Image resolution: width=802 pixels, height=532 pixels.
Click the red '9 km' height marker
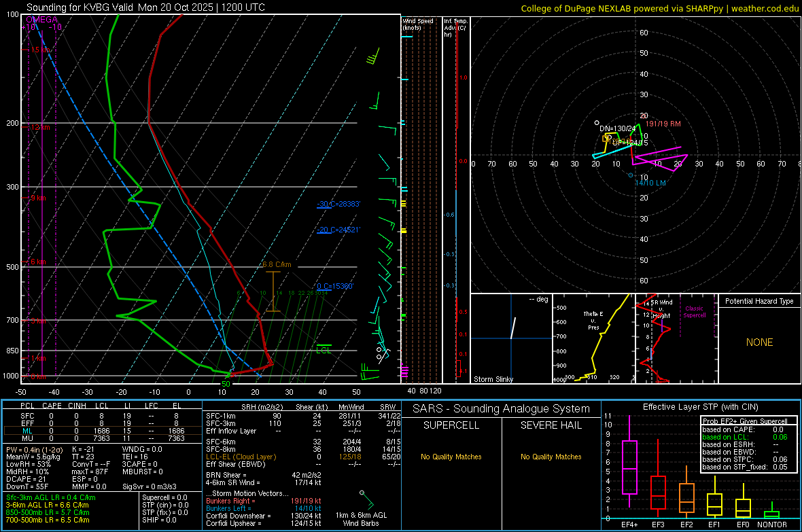[x=38, y=198]
